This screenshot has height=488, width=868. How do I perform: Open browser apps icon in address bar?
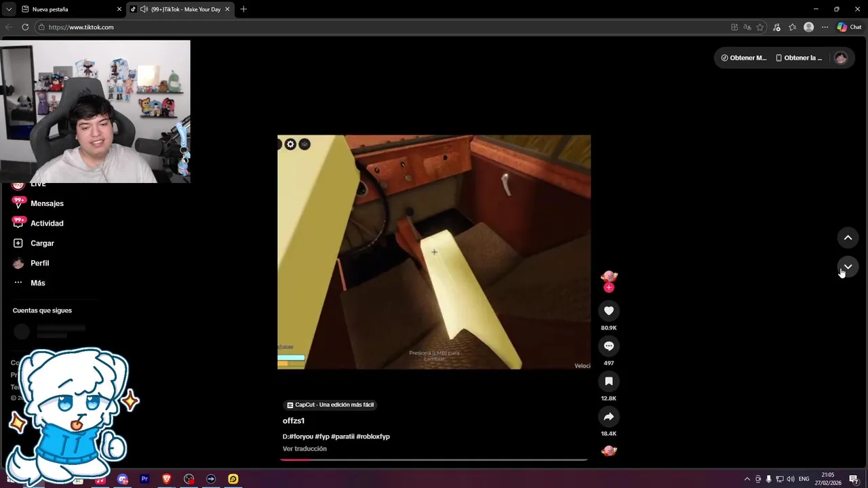click(734, 27)
